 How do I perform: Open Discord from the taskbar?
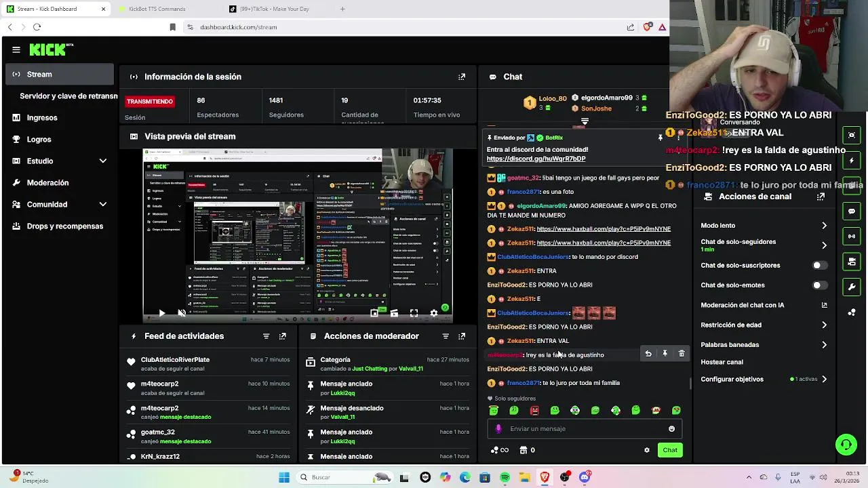point(585,477)
